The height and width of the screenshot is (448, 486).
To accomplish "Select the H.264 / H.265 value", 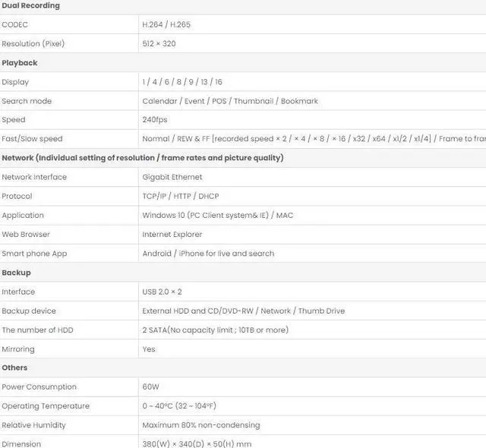I will [166, 24].
